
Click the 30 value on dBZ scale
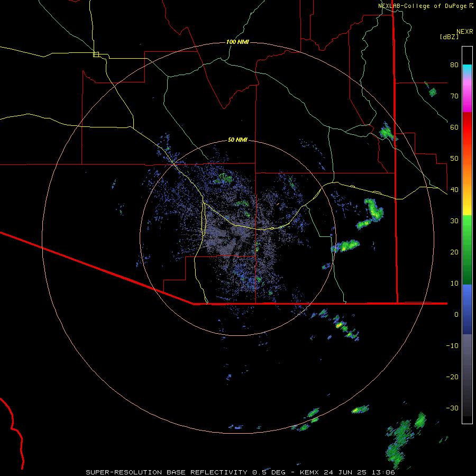[x=454, y=221]
